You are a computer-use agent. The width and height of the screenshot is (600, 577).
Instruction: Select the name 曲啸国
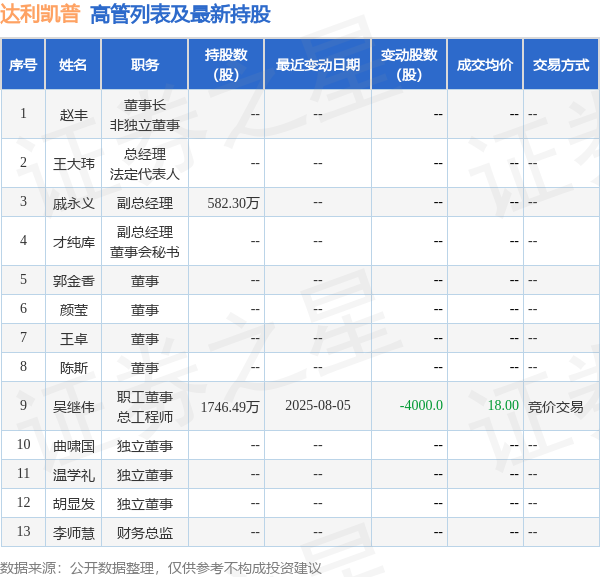tap(73, 446)
